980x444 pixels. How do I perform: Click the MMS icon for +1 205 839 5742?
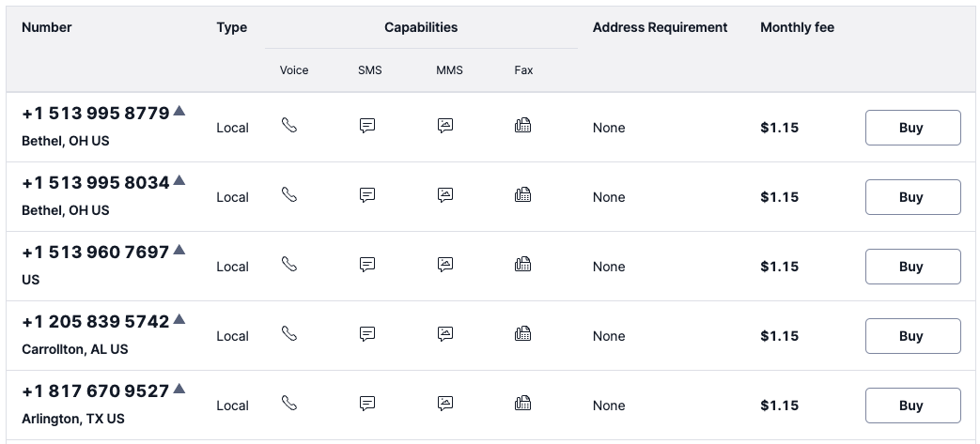pyautogui.click(x=445, y=333)
